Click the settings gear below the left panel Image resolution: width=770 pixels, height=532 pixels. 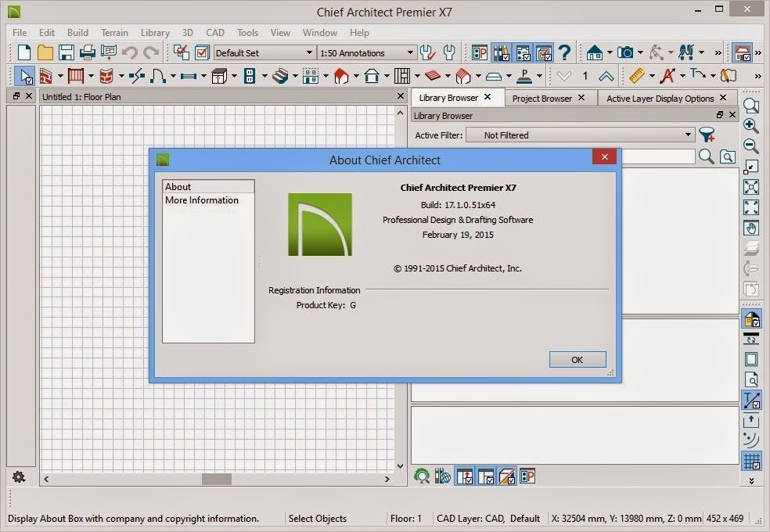click(19, 477)
